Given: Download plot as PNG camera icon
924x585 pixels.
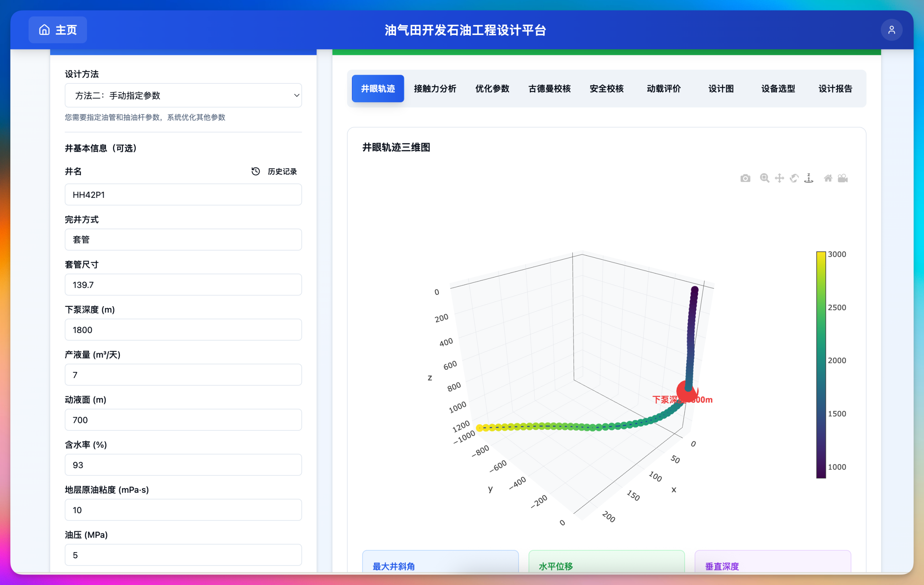Looking at the screenshot, I should pyautogui.click(x=745, y=178).
